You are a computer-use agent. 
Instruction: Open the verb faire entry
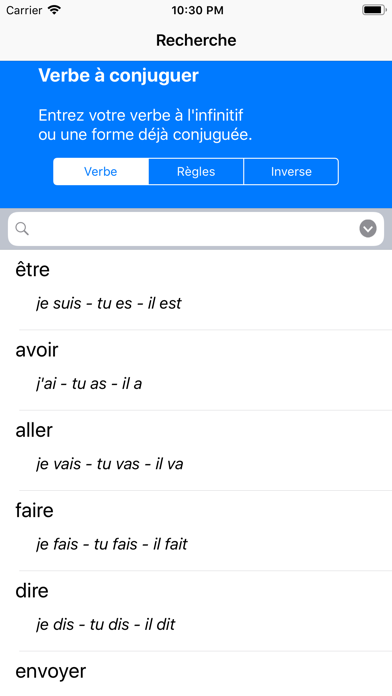196,531
